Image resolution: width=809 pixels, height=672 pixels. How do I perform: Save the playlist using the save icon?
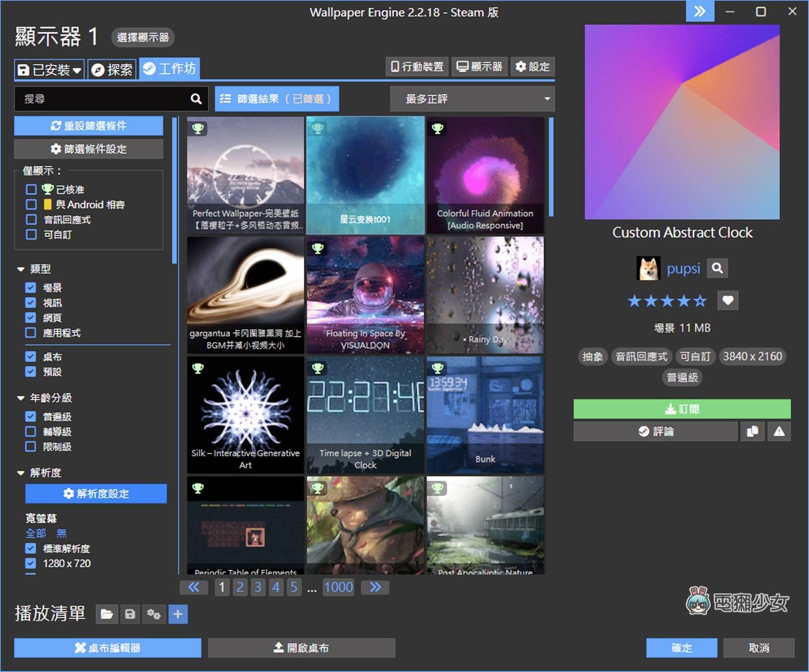pyautogui.click(x=130, y=614)
